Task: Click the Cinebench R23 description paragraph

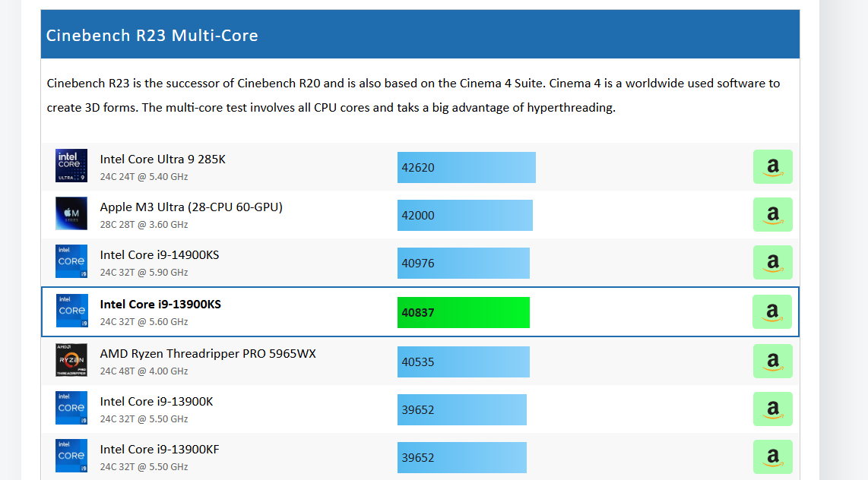Action: (x=413, y=95)
